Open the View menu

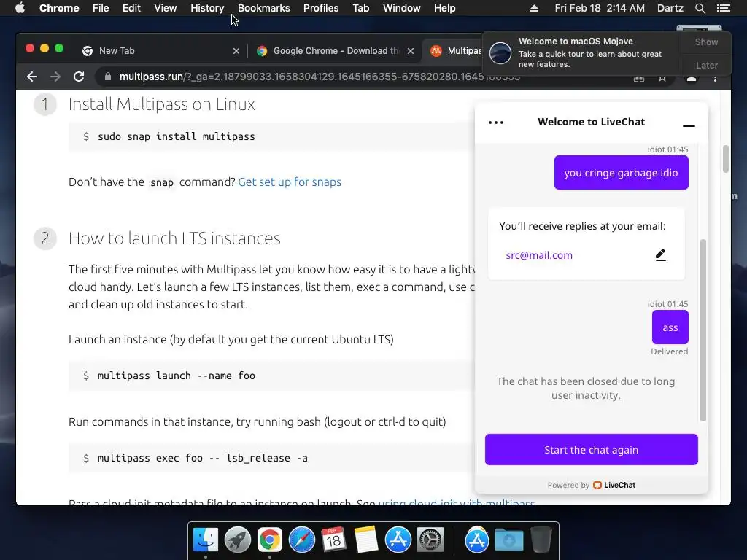(x=166, y=8)
